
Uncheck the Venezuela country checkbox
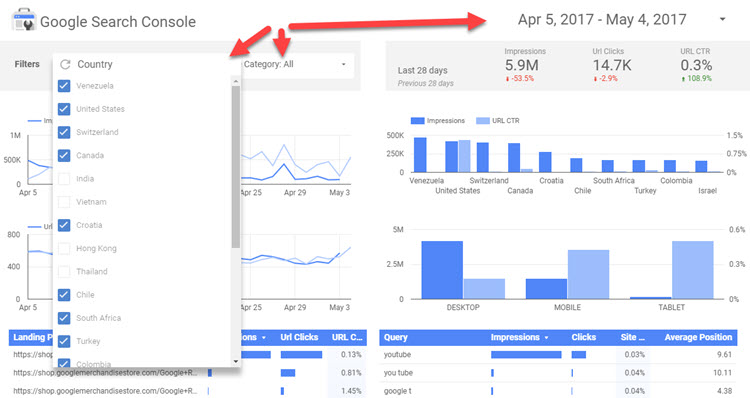pyautogui.click(x=64, y=86)
